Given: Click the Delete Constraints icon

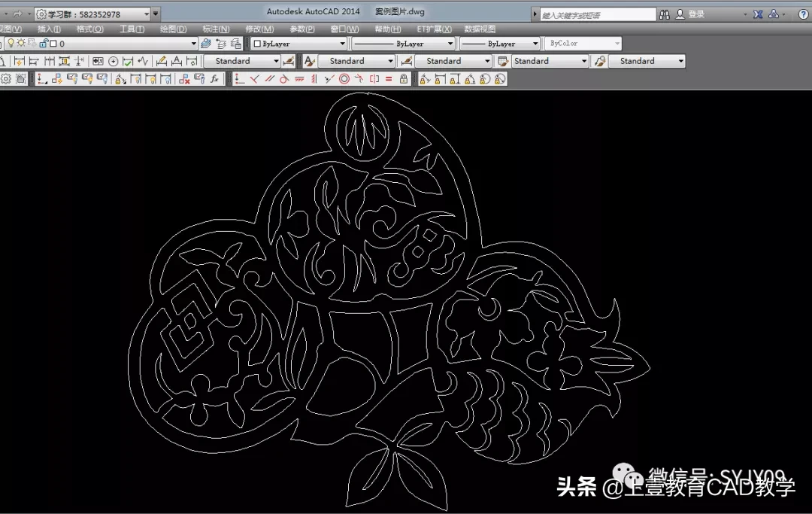Looking at the screenshot, I should tap(184, 79).
